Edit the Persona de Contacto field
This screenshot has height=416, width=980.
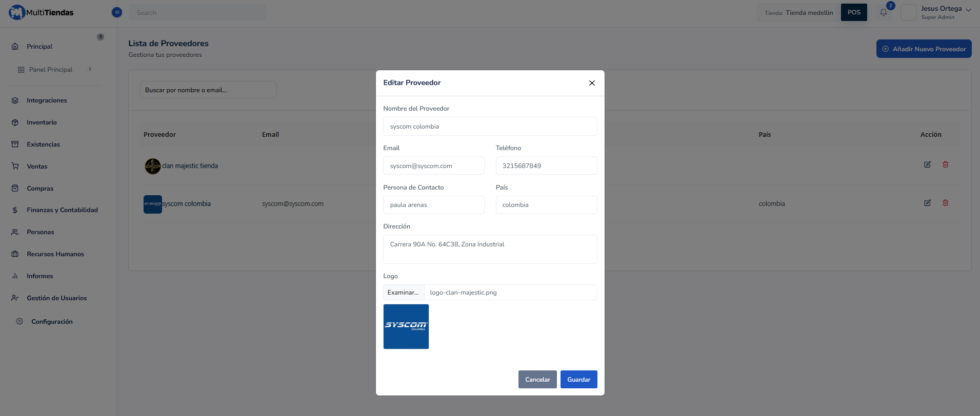[x=434, y=205]
